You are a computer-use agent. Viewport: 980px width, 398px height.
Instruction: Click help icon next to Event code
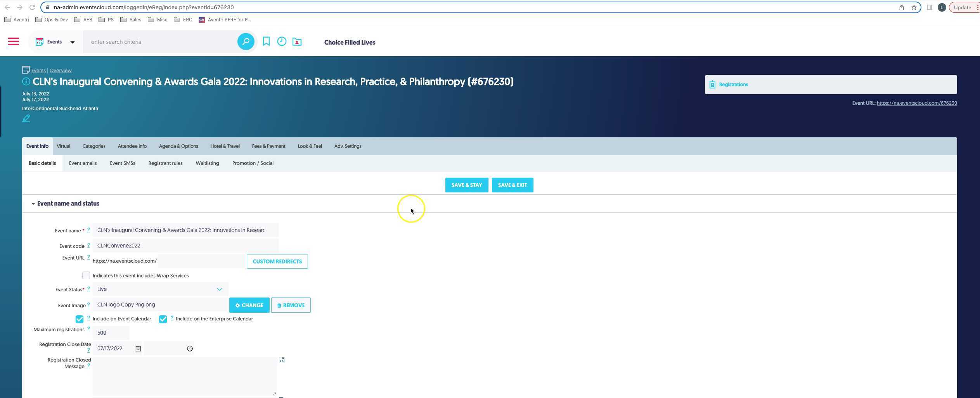88,245
